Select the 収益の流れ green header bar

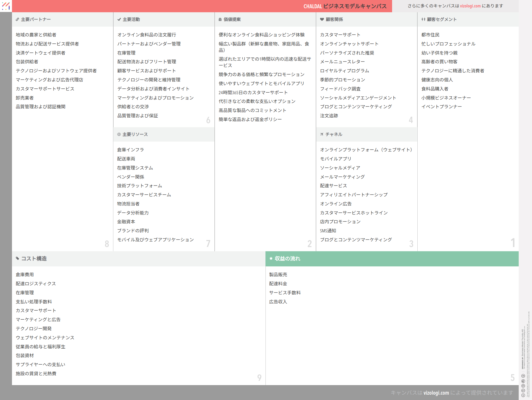pos(392,259)
